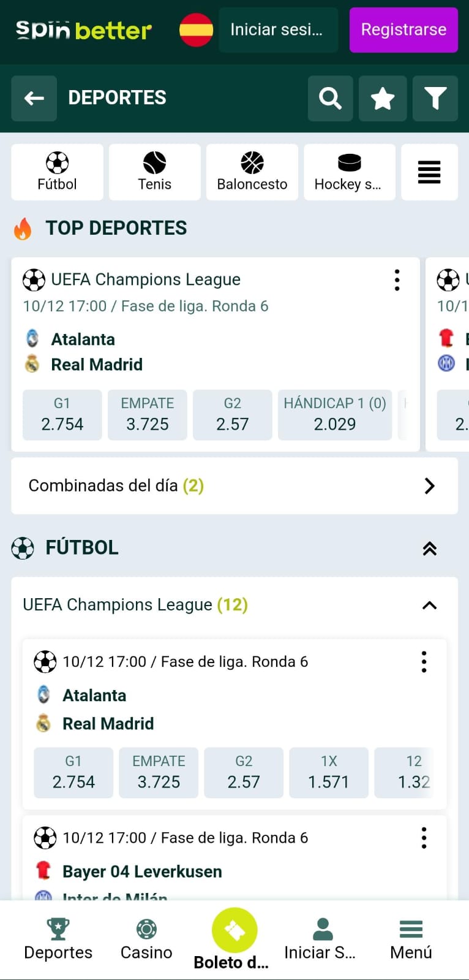The width and height of the screenshot is (469, 980).
Task: Choose HÁNDICAP 1 (0) odds 2.029
Action: pyautogui.click(x=334, y=415)
